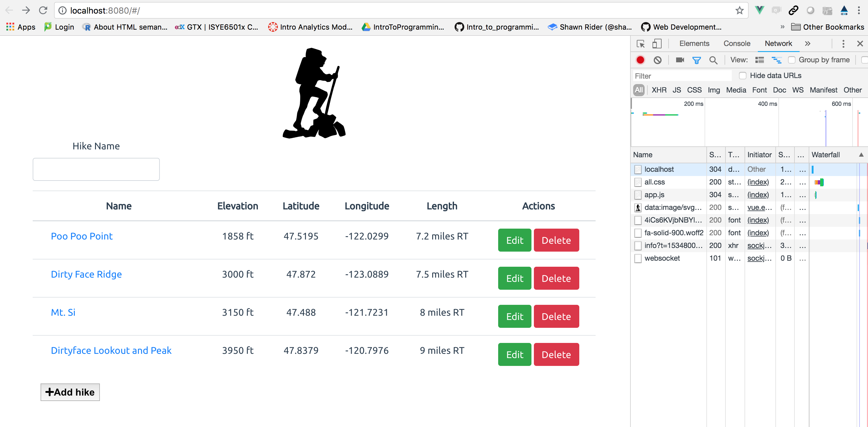Expand hidden bookmarks overflow chevron
The image size is (868, 427).
click(x=782, y=27)
